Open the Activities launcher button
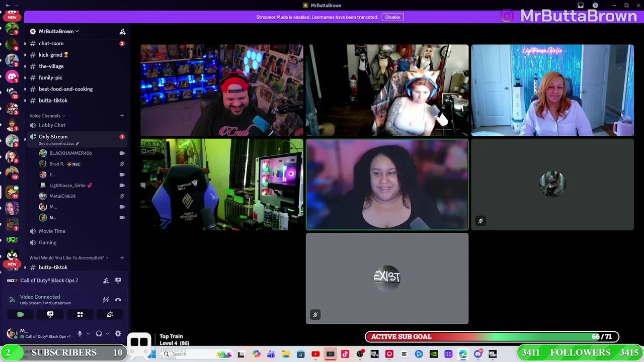This screenshot has width=644, height=362. 80,314
